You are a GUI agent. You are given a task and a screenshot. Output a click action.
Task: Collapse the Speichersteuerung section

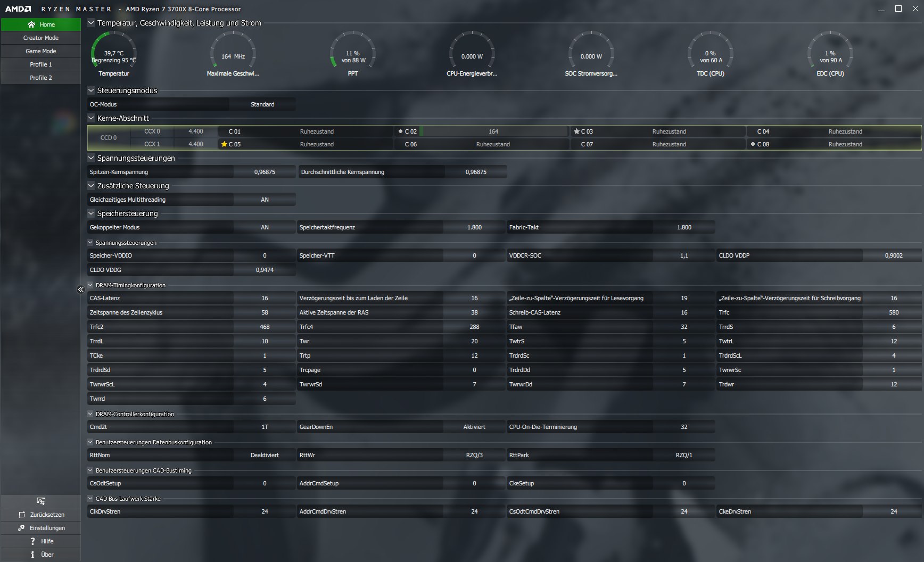click(x=91, y=213)
